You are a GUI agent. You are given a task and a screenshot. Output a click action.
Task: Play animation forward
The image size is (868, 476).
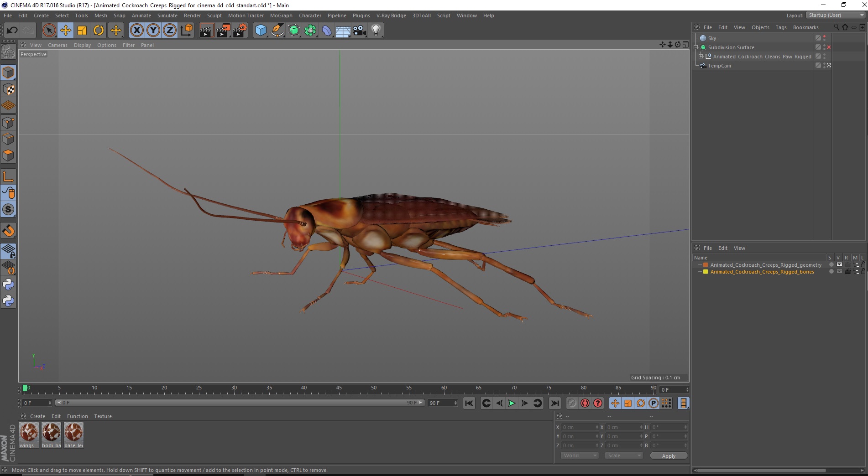pyautogui.click(x=512, y=403)
